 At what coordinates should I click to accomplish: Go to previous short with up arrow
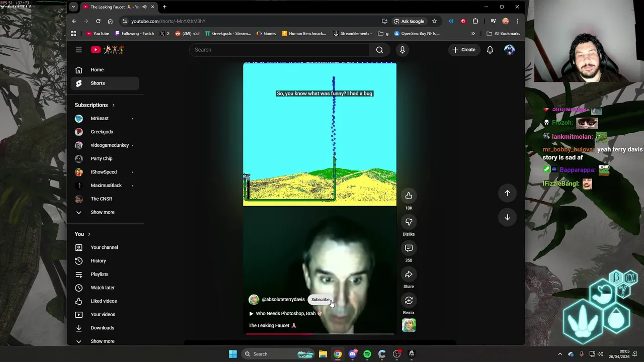point(507,193)
